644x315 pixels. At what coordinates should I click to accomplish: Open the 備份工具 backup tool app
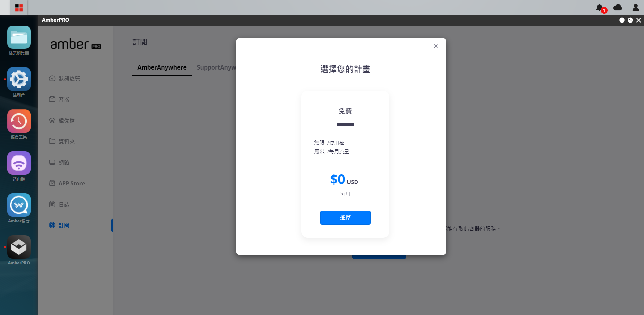pos(19,121)
